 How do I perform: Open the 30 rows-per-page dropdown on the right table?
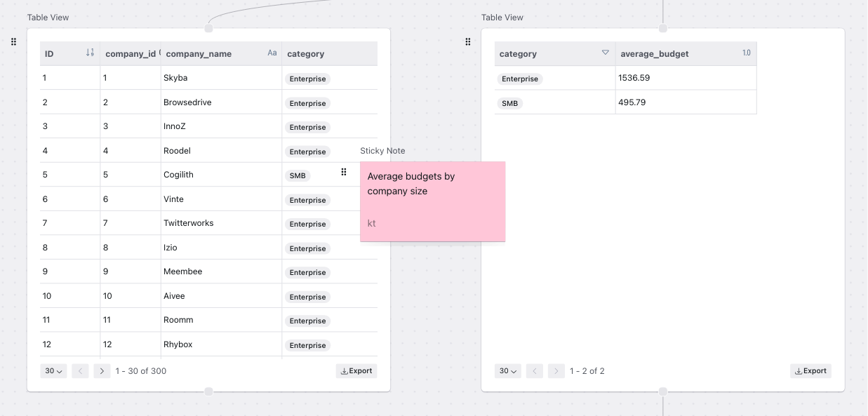tap(507, 370)
